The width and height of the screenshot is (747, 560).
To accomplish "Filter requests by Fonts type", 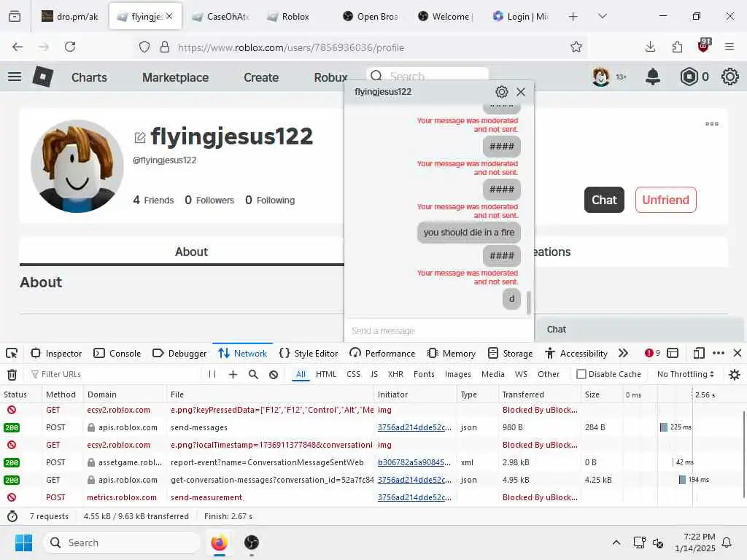I will pos(424,374).
